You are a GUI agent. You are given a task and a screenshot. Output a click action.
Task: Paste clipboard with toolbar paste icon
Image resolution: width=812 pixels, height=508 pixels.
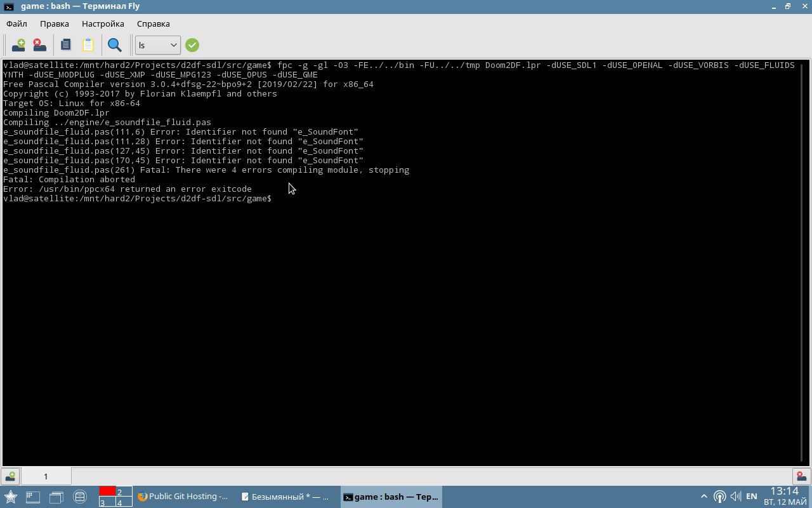[x=88, y=45]
